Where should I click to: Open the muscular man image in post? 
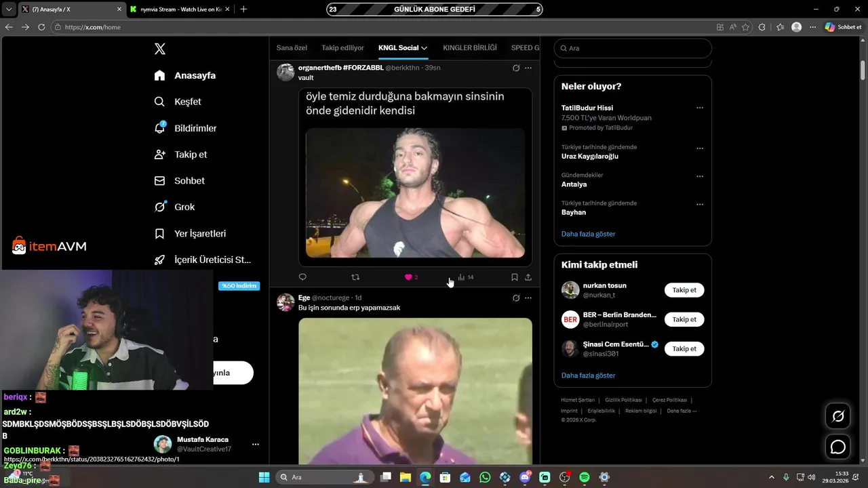pyautogui.click(x=415, y=193)
